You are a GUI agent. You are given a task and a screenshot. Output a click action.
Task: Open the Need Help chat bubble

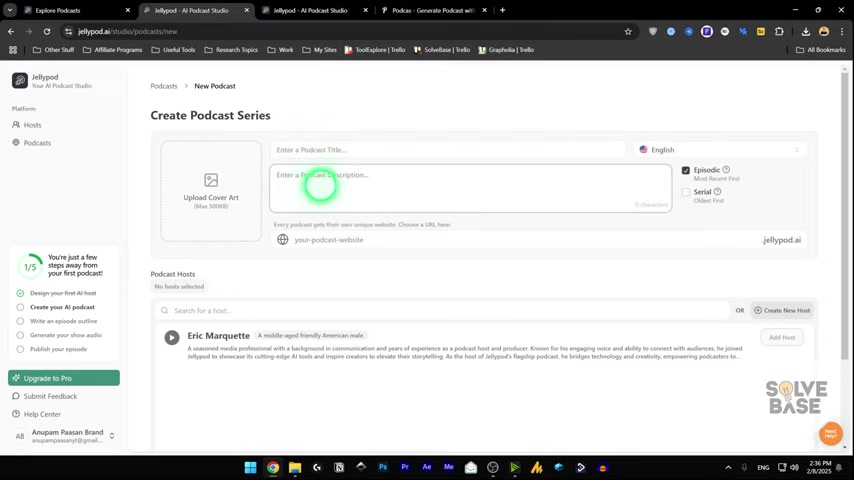point(831,434)
